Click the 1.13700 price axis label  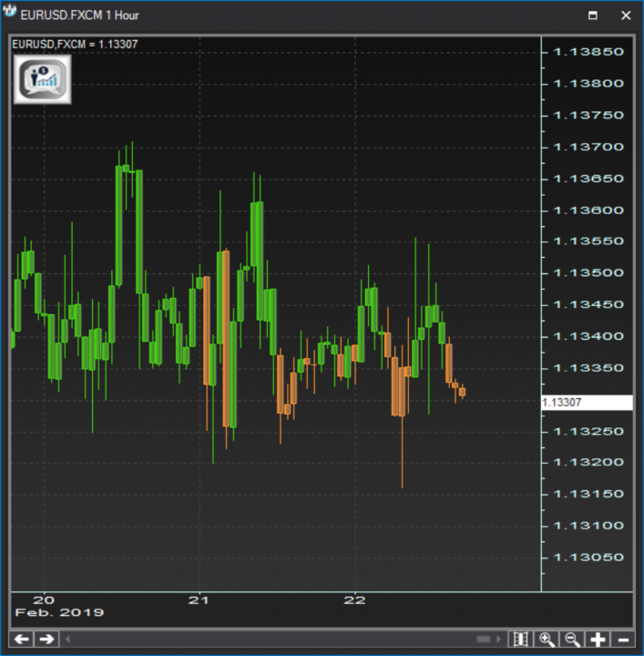pos(588,148)
